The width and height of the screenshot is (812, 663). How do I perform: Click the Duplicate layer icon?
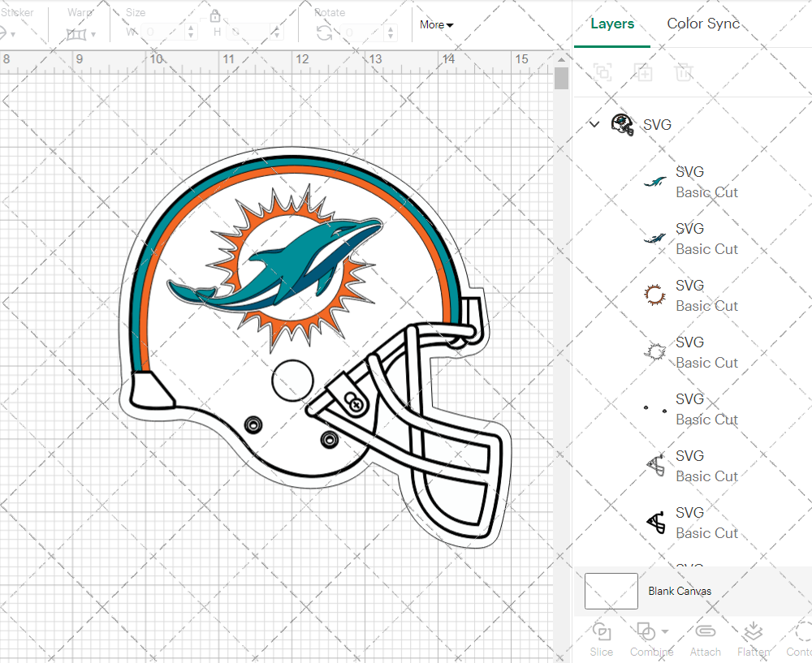tap(643, 73)
